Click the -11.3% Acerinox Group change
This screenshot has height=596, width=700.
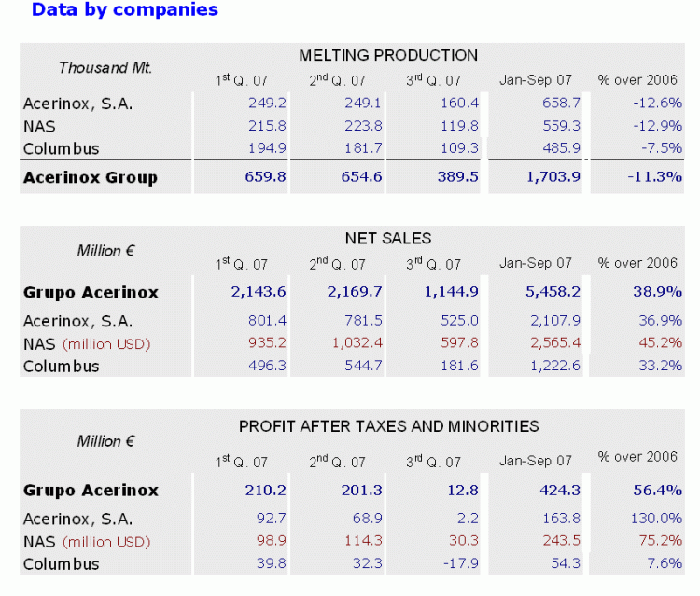point(655,177)
